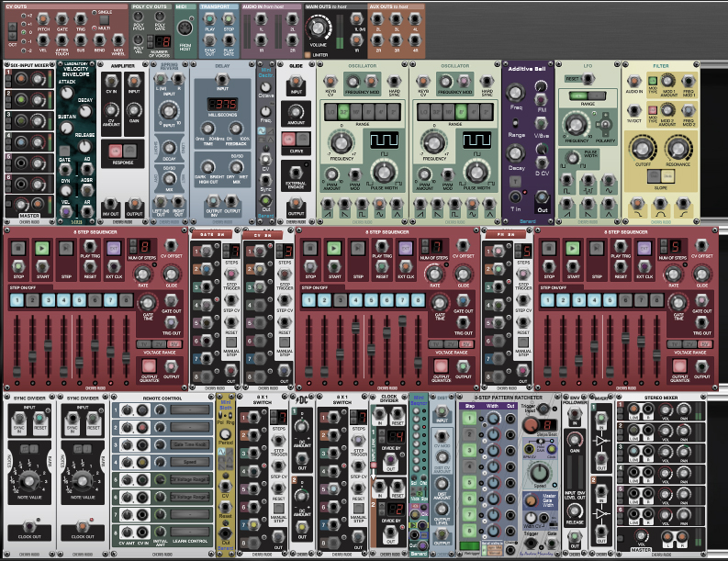Stop the sequencer showing 7 steps
The width and height of the screenshot is (728, 561).
tap(309, 249)
